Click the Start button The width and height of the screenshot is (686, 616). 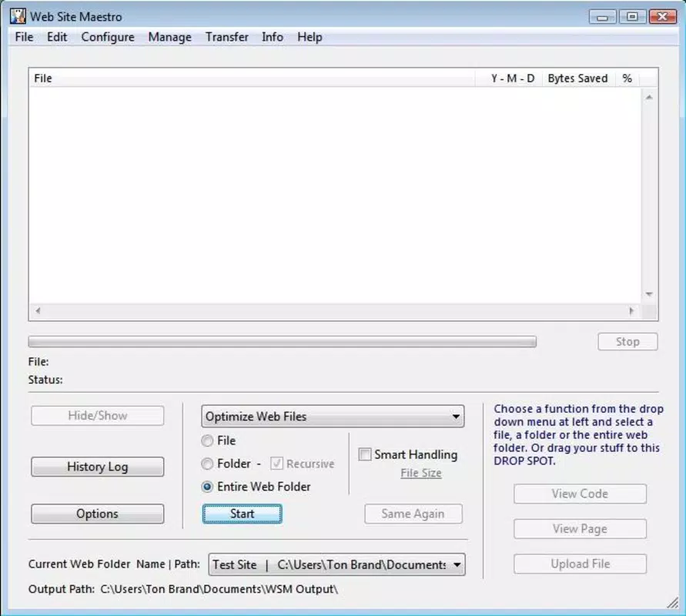pyautogui.click(x=242, y=514)
